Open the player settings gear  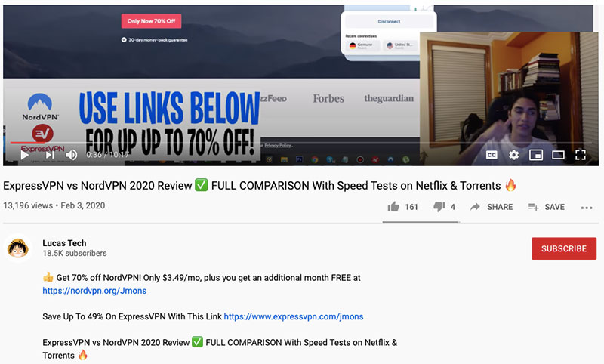coord(514,155)
